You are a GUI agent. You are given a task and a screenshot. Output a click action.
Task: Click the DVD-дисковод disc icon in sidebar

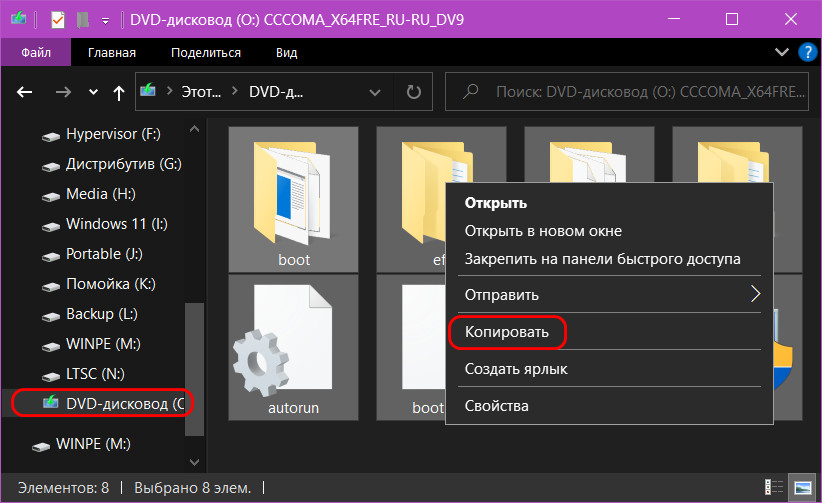click(51, 403)
